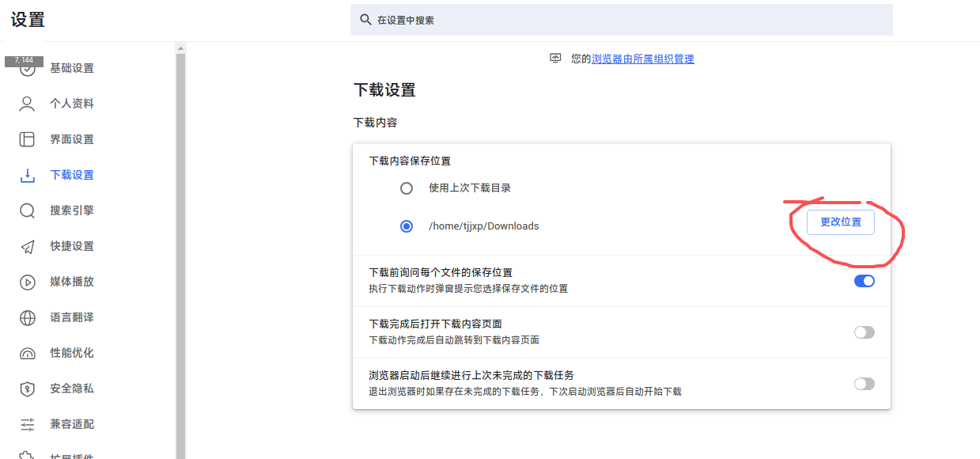980x459 pixels.
Task: Click the 下载内容保存位置 label
Action: point(410,161)
